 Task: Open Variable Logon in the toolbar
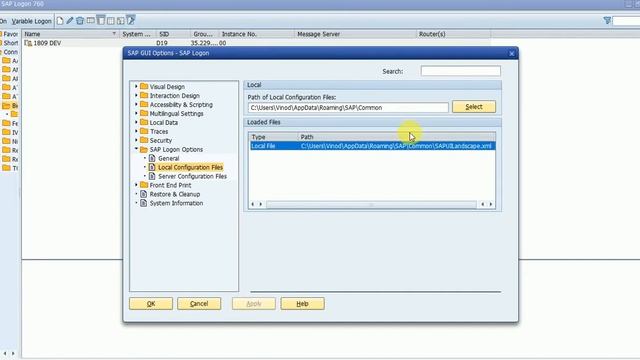click(31, 21)
